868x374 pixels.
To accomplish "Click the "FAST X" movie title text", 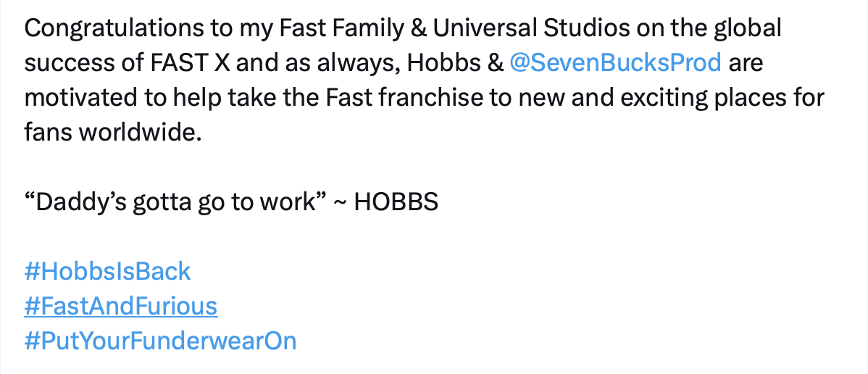I will (x=191, y=64).
